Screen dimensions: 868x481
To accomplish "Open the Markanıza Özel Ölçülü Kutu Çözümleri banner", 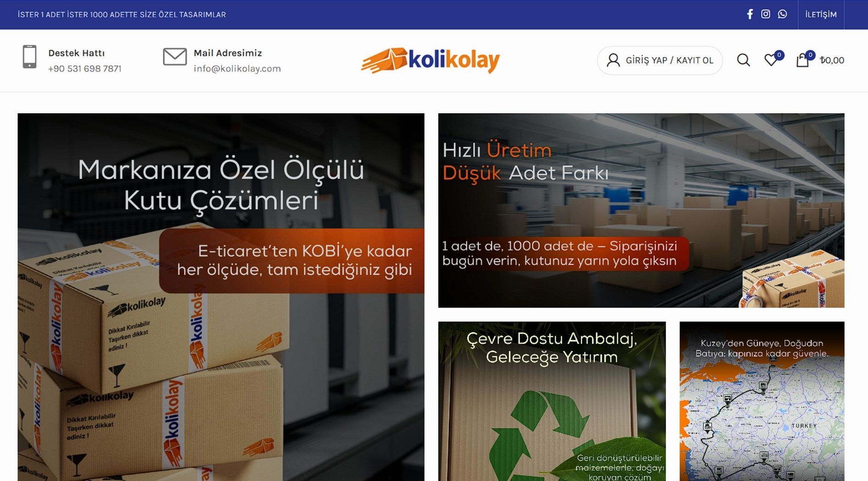I will (221, 297).
